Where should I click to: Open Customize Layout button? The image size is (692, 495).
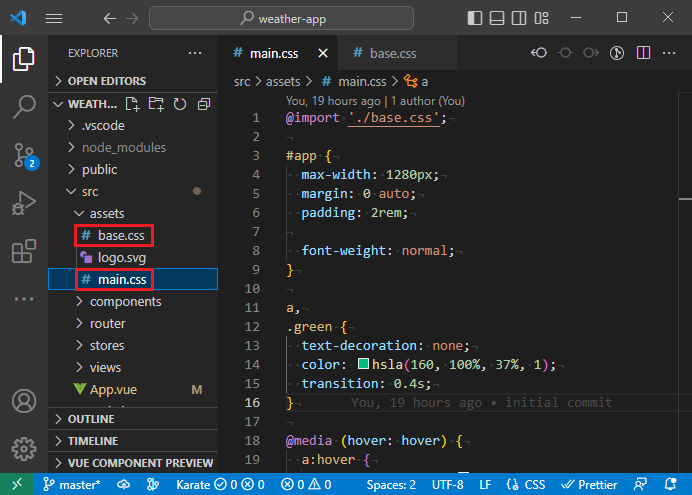[542, 18]
